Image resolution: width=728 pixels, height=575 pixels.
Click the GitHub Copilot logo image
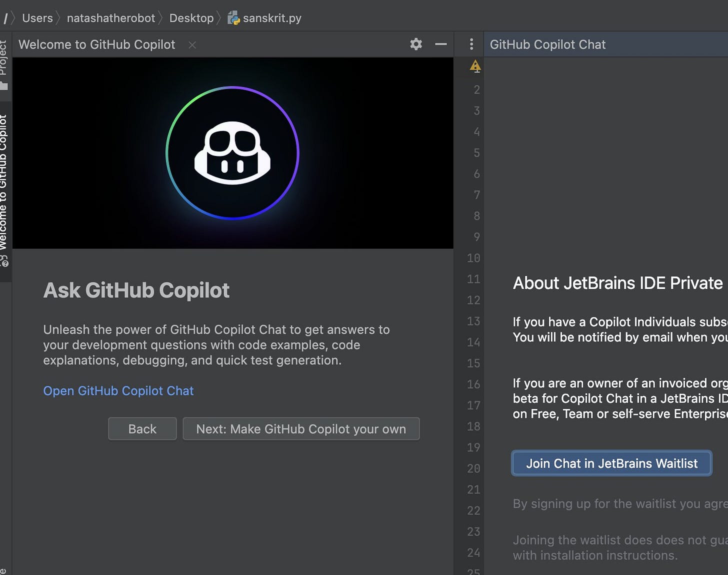232,152
